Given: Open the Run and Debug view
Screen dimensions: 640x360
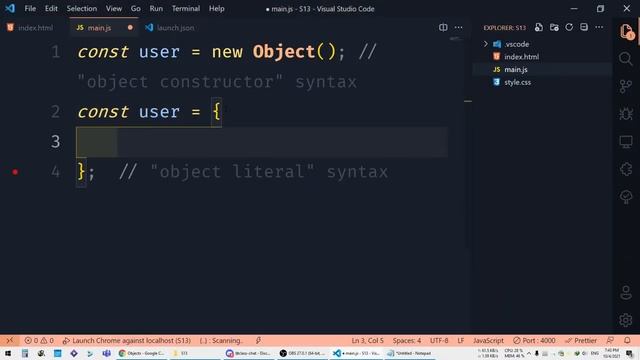Looking at the screenshot, I should pyautogui.click(x=626, y=114).
